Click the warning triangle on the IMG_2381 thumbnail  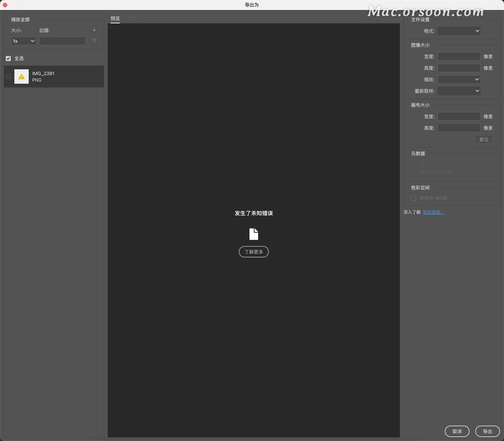(21, 76)
